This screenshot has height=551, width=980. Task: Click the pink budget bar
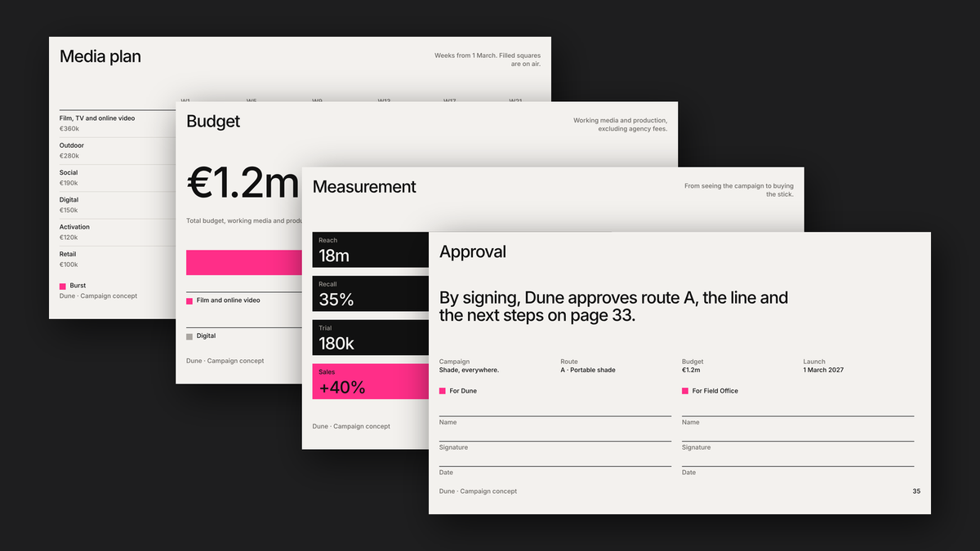(x=244, y=262)
